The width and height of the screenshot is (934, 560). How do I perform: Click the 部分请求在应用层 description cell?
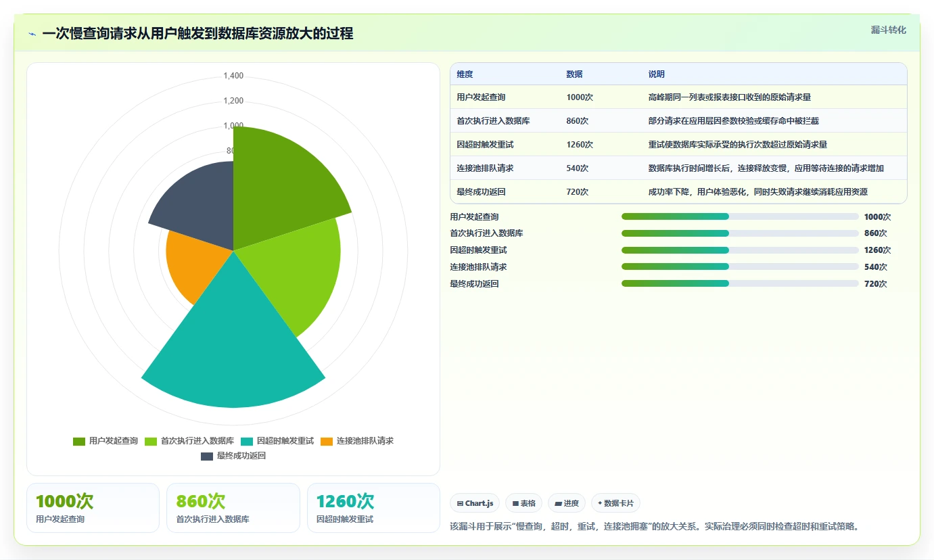click(x=774, y=121)
